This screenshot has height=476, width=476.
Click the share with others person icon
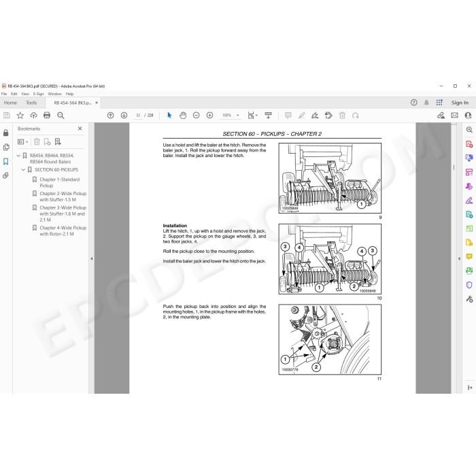tap(468, 116)
